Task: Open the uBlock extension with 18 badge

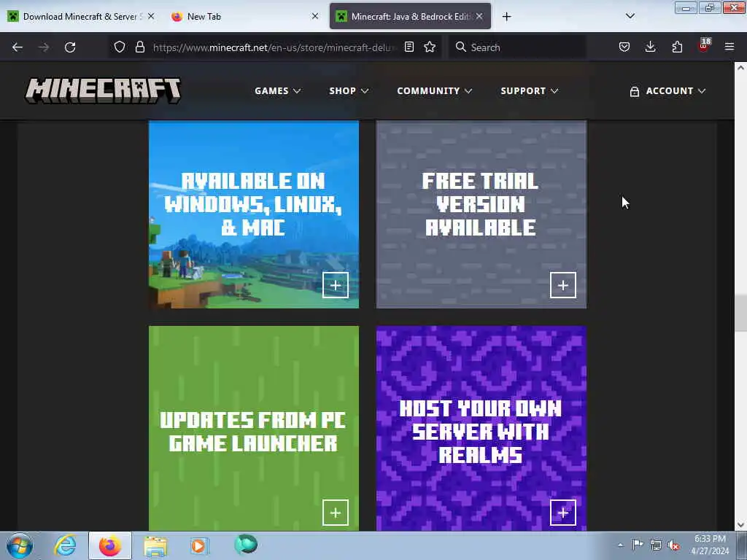Action: click(704, 46)
